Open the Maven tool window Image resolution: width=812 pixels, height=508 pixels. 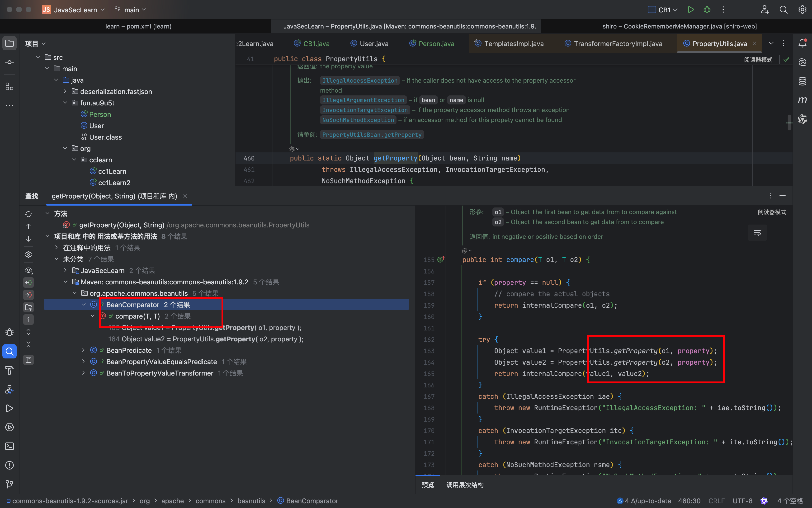pyautogui.click(x=802, y=100)
